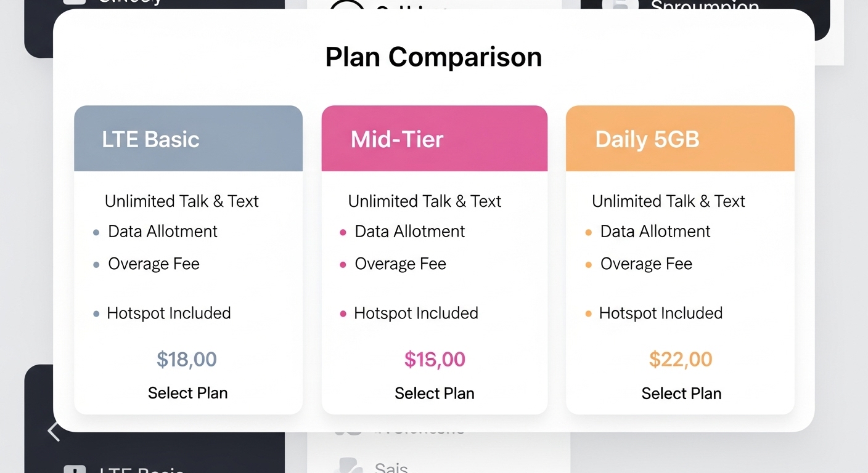This screenshot has height=473, width=868.
Task: Click Mid-Tier Overage Fee pink bullet
Action: click(x=343, y=265)
